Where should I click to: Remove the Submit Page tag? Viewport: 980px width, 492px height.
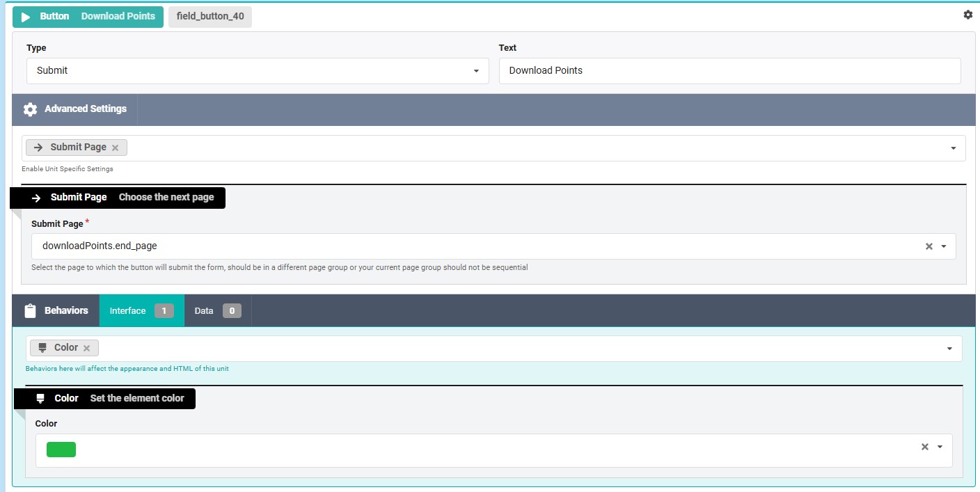[116, 148]
